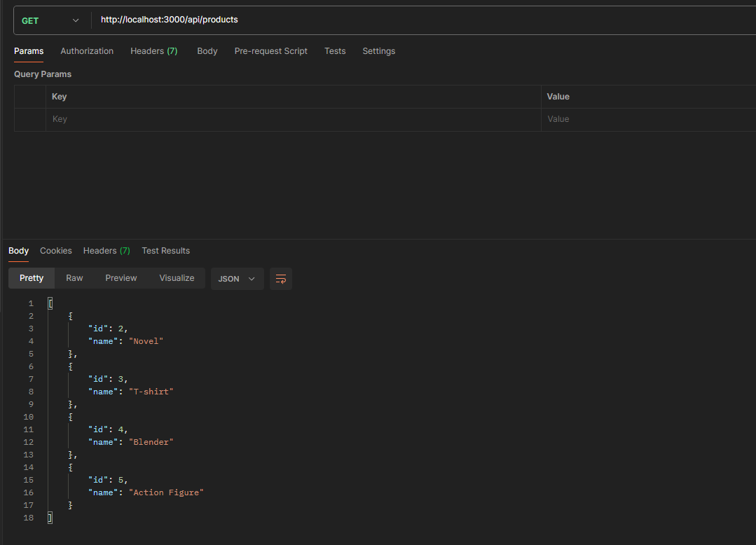756x545 pixels.
Task: Click line number 18 in gutter
Action: (x=29, y=518)
